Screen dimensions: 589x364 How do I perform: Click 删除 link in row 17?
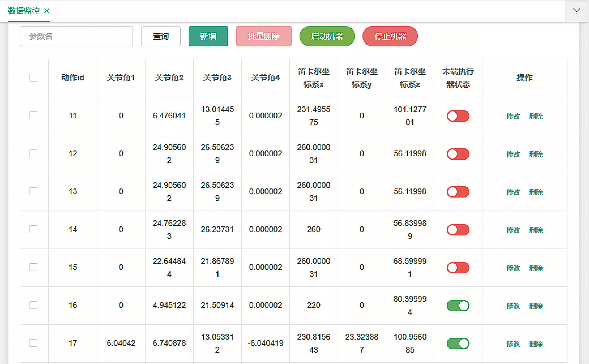click(536, 344)
